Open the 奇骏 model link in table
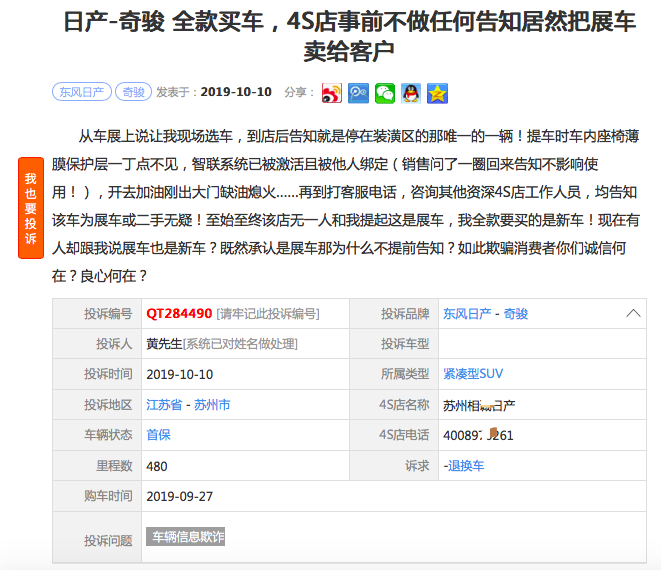 tap(515, 314)
